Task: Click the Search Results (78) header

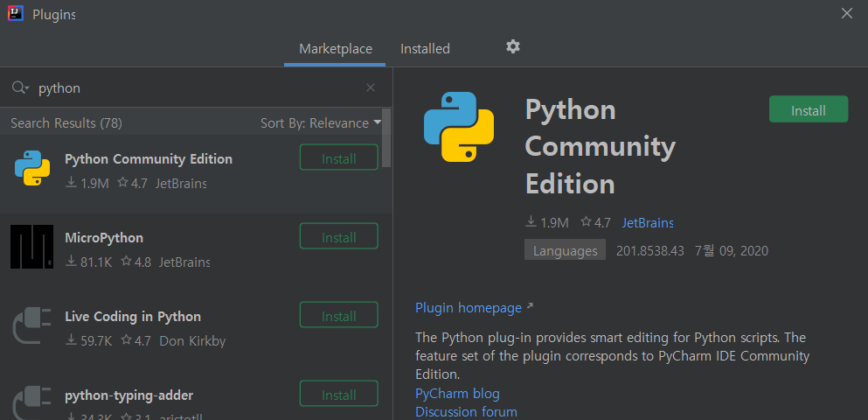Action: (x=66, y=123)
